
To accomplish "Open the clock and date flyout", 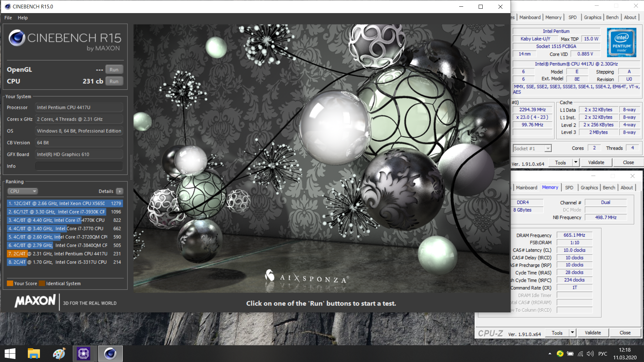I will coord(625,354).
